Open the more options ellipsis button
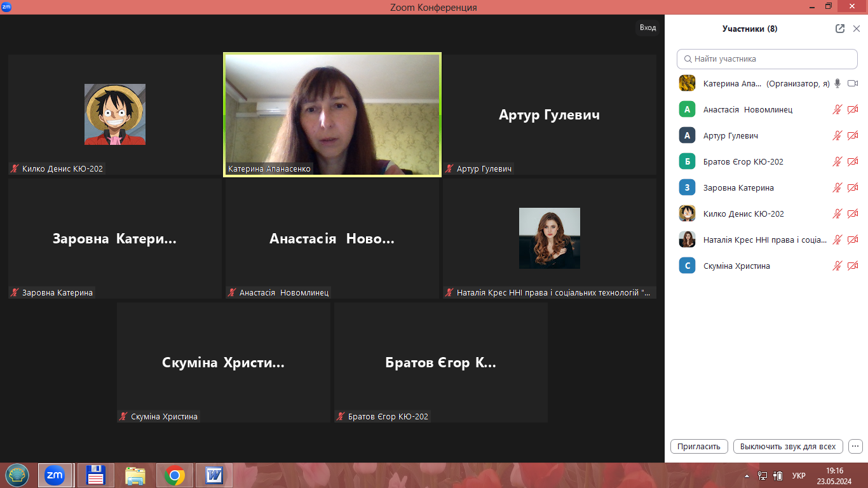 click(x=855, y=446)
